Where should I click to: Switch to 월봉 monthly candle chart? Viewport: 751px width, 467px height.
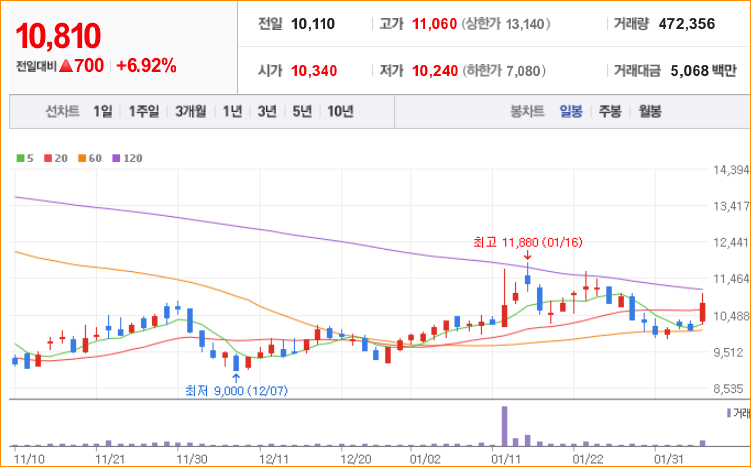(x=650, y=112)
